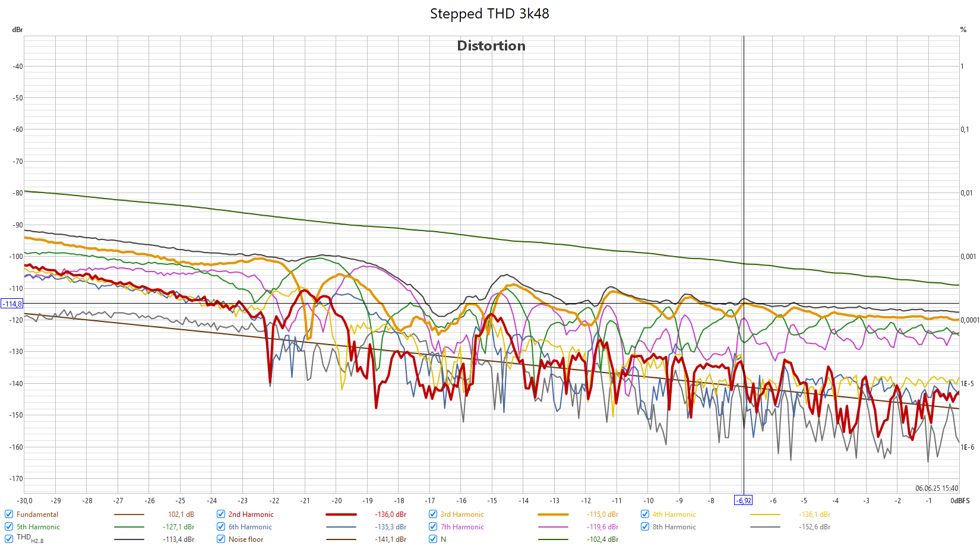Click the Noise floor value -141,1 dBr

coord(391,539)
